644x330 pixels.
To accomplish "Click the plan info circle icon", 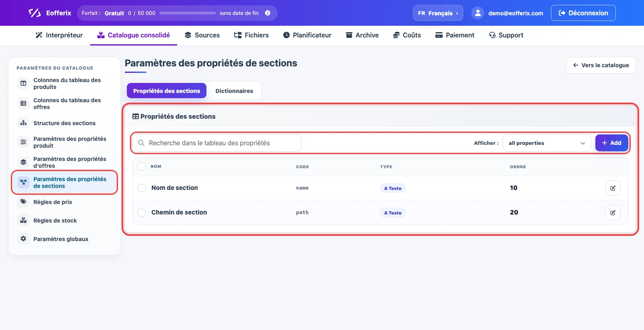I will (x=268, y=13).
